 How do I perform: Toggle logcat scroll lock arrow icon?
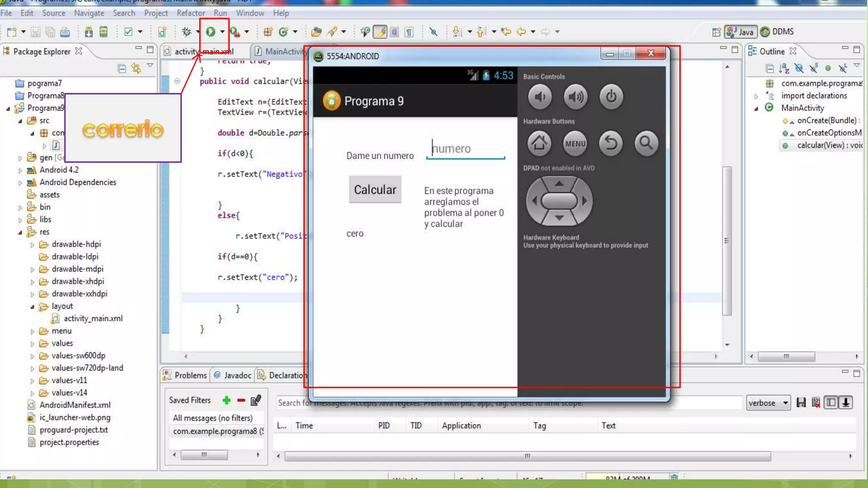pyautogui.click(x=846, y=403)
